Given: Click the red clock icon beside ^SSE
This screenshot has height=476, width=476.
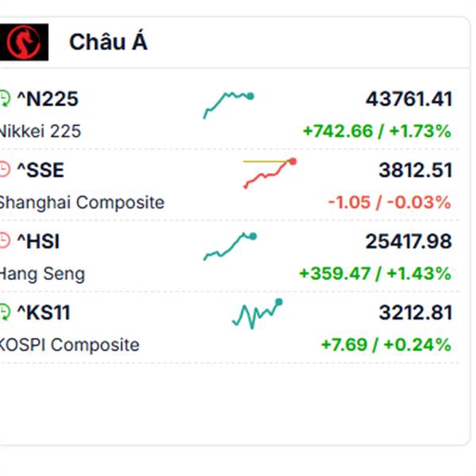Looking at the screenshot, I should click(5, 170).
